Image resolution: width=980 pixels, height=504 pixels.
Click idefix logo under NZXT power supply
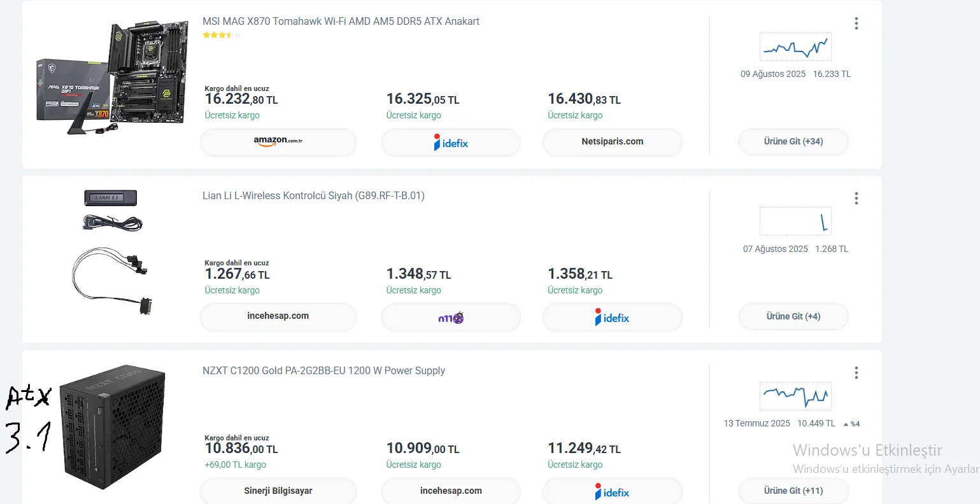(x=612, y=491)
